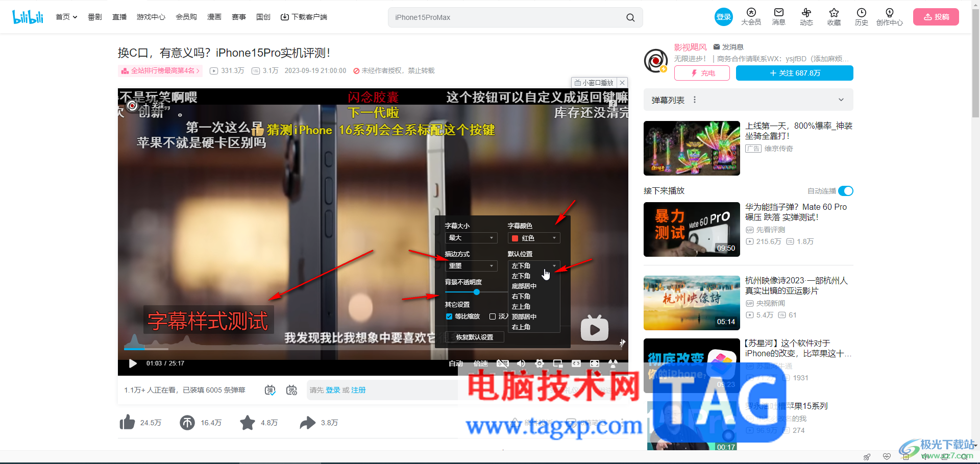
Task: Click the star favorite icon below video
Action: click(248, 422)
